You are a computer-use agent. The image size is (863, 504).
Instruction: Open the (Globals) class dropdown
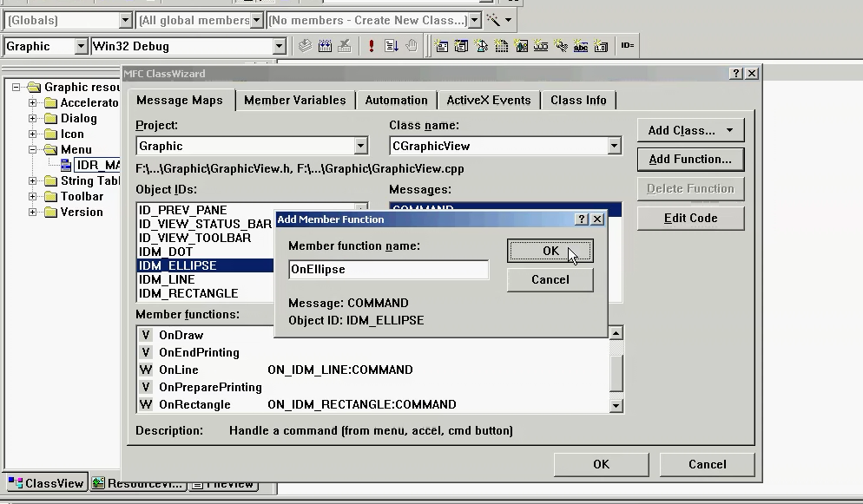pos(126,20)
